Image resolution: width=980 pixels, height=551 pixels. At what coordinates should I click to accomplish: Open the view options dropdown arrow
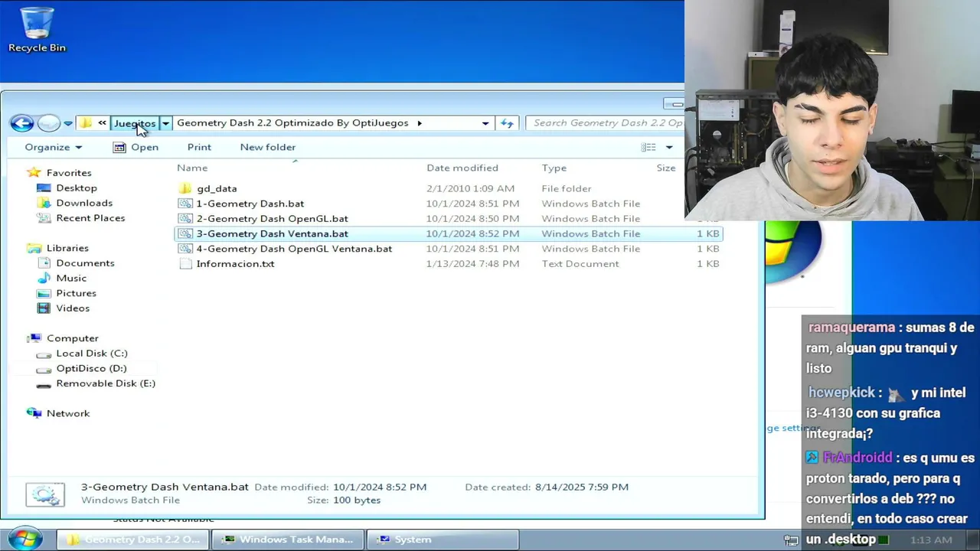point(669,147)
